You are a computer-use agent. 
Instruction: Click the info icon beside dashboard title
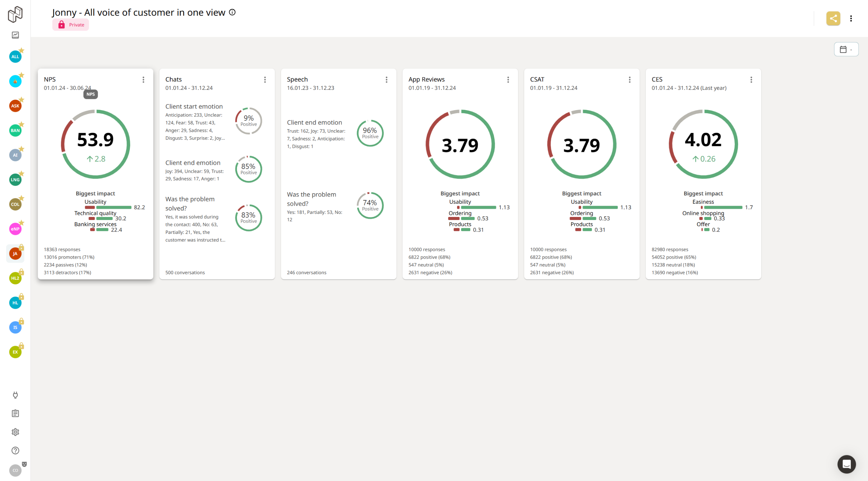pyautogui.click(x=232, y=12)
